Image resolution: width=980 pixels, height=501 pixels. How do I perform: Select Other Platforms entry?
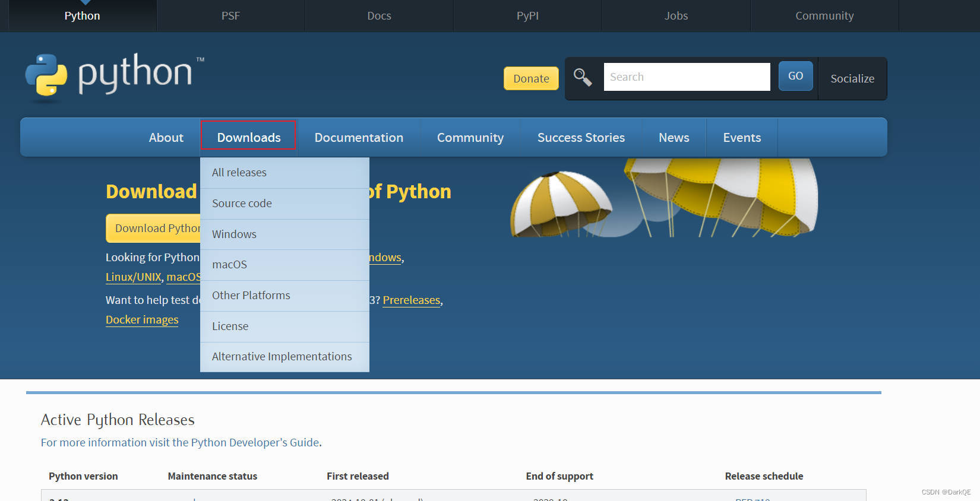(x=284, y=296)
